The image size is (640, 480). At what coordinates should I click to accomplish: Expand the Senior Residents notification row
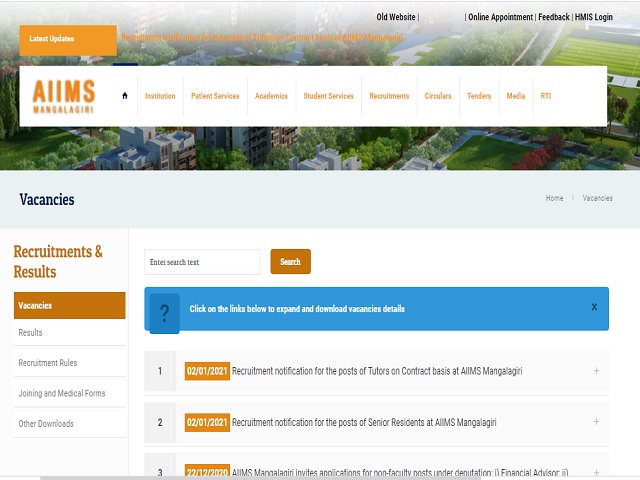click(596, 422)
